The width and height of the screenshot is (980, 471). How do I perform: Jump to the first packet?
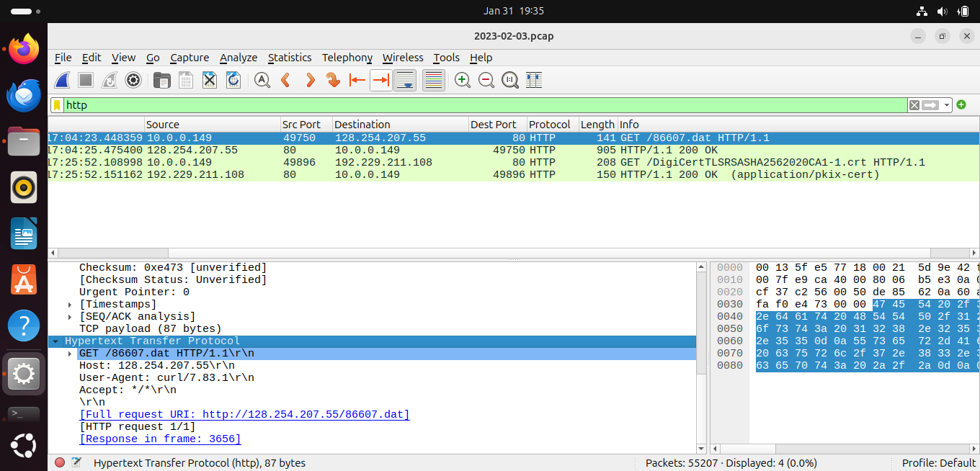(357, 80)
